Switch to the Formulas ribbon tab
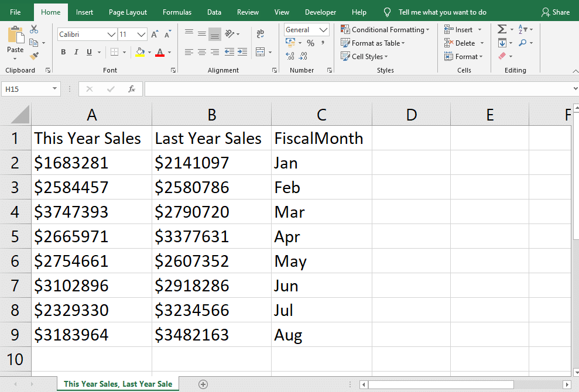Screen dimensions: 579x392 point(177,12)
